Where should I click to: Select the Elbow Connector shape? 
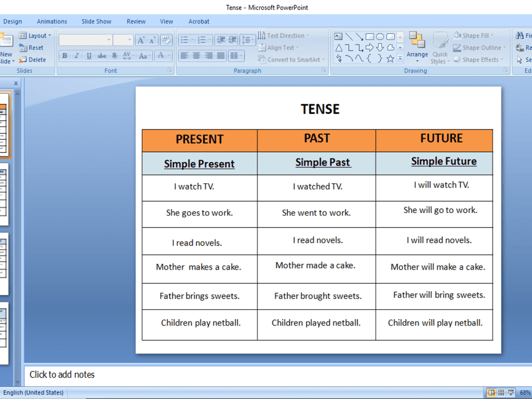tap(349, 47)
